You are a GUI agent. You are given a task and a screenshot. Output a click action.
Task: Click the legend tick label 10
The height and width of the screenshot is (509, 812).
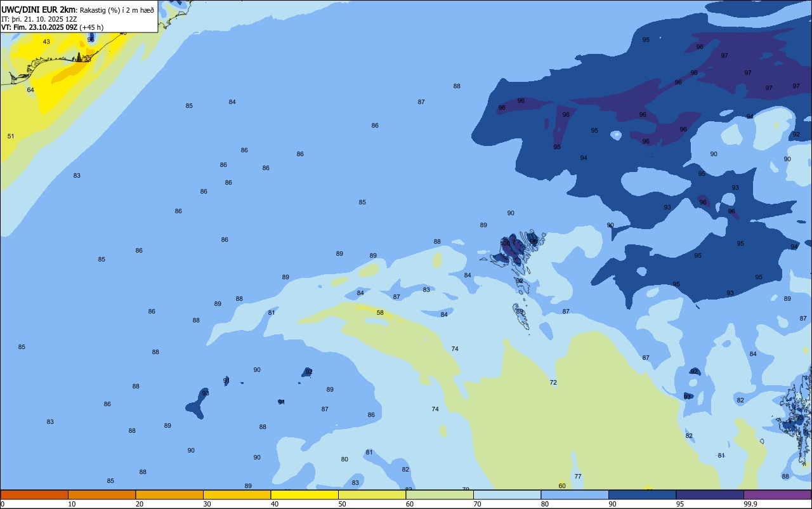pyautogui.click(x=72, y=504)
